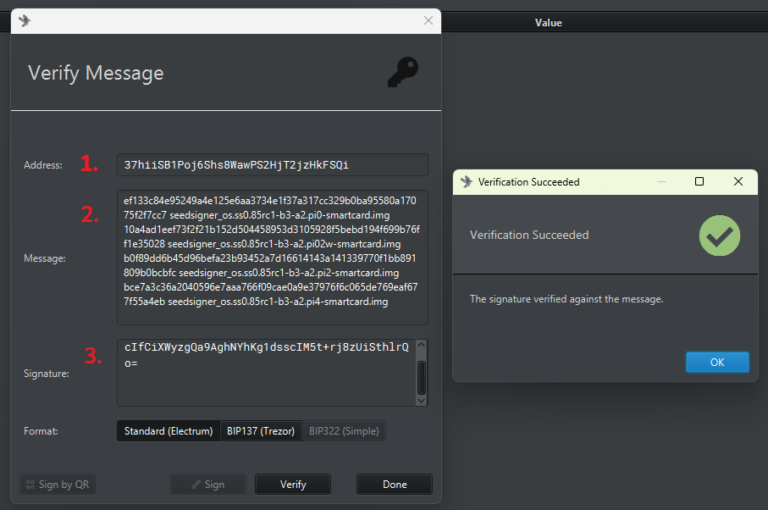Screen dimensions: 768x510
Task: Click the Verify Message heading text
Action: pos(96,73)
